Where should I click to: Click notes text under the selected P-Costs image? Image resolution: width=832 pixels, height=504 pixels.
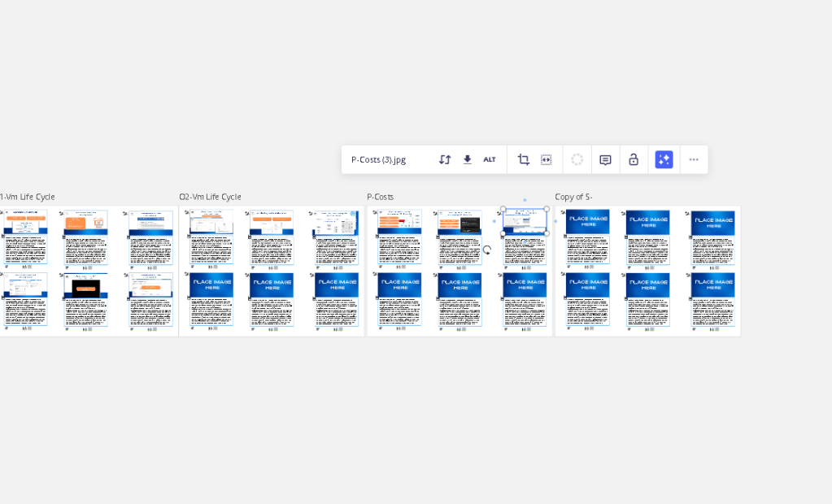point(525,250)
